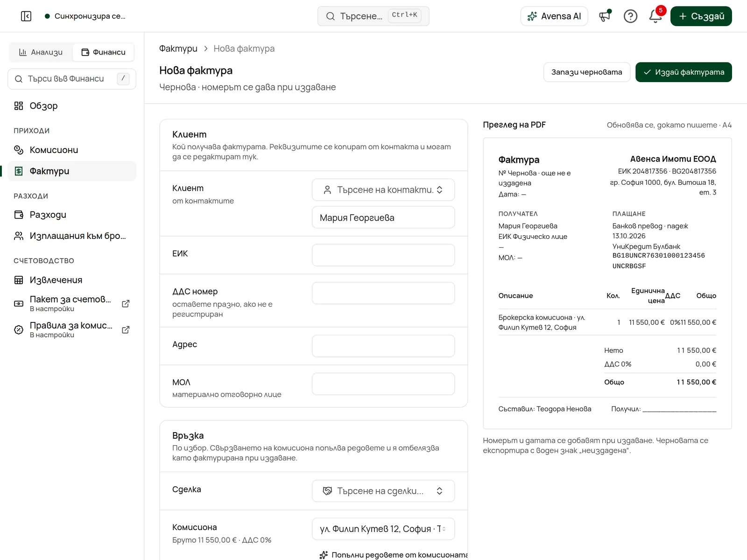Click the Адрес input field

[x=383, y=346]
